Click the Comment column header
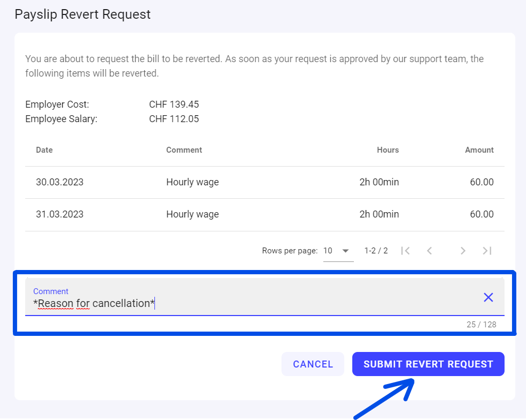526x420 pixels. pyautogui.click(x=184, y=150)
